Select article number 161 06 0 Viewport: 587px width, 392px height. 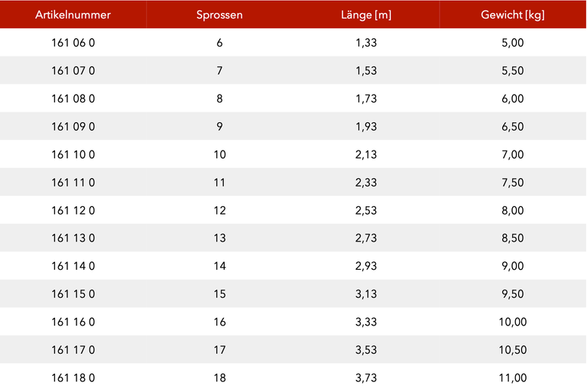click(x=73, y=43)
